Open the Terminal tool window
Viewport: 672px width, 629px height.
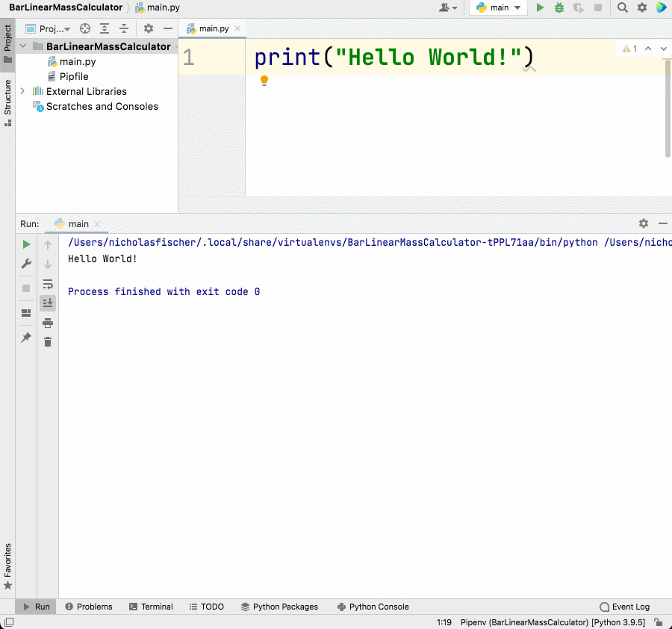(x=151, y=607)
